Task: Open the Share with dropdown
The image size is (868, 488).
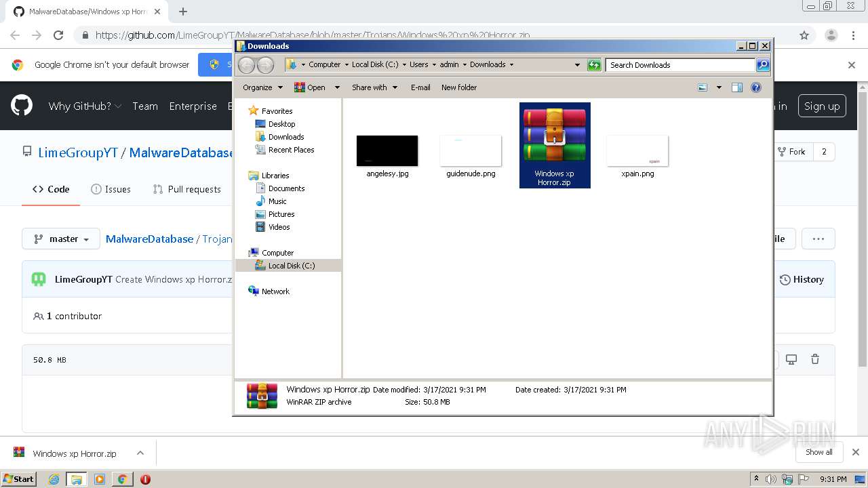Action: [x=374, y=87]
